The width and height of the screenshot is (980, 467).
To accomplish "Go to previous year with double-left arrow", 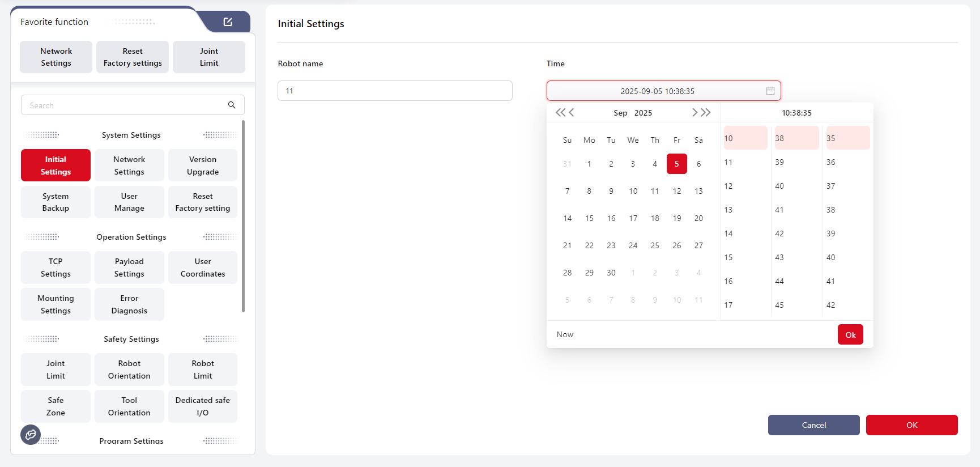I will [560, 112].
